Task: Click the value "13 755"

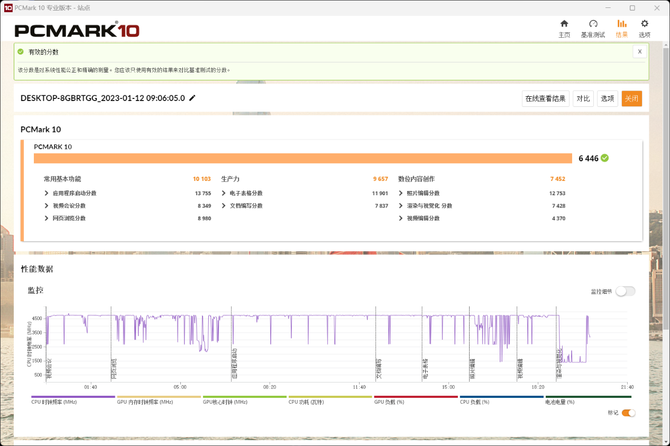Action: click(x=203, y=193)
